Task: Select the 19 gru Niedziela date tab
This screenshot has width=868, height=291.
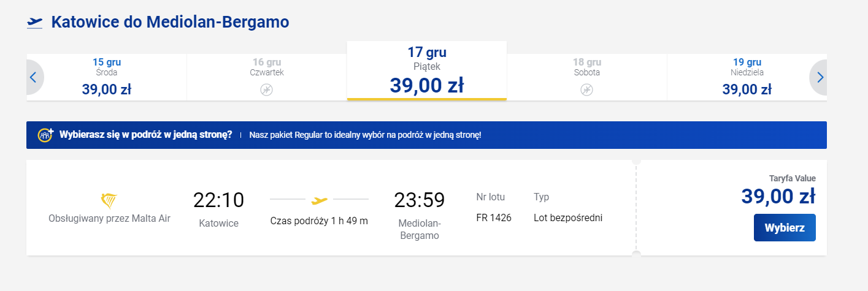Action: [747, 77]
